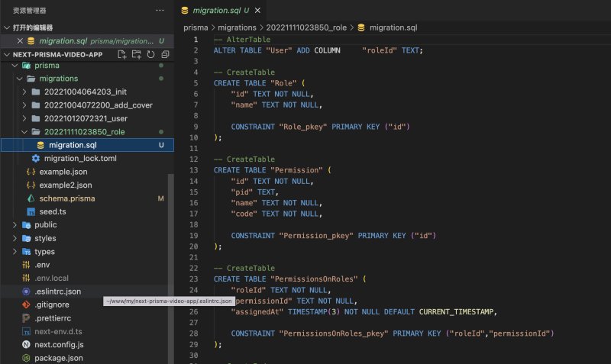The width and height of the screenshot is (611, 364).
Task: Click the New File icon in explorer header
Action: 122,54
